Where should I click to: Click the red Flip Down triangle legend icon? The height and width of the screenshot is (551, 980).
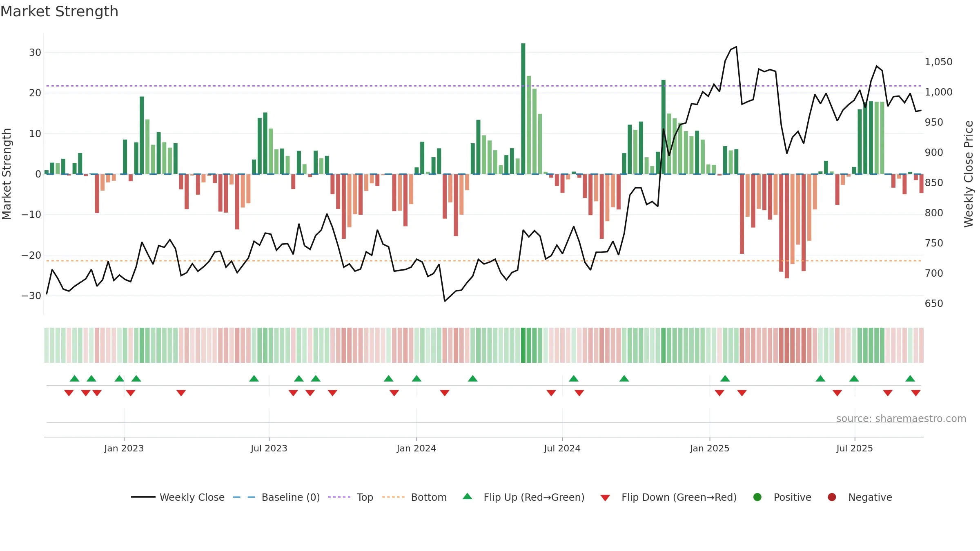(605, 498)
